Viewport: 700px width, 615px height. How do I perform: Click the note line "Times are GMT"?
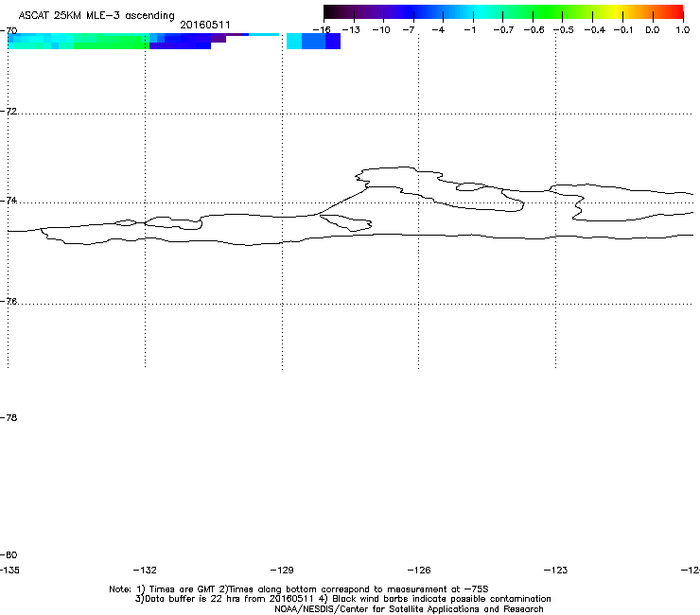[299, 589]
